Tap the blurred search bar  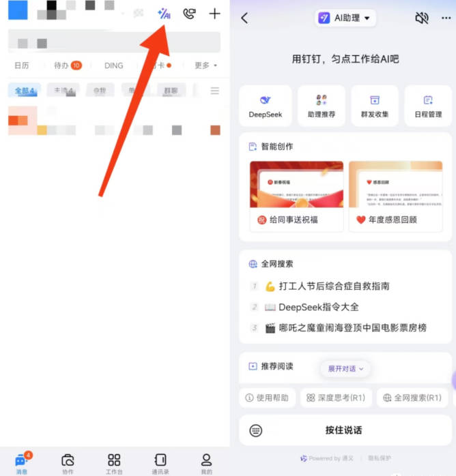coord(114,42)
